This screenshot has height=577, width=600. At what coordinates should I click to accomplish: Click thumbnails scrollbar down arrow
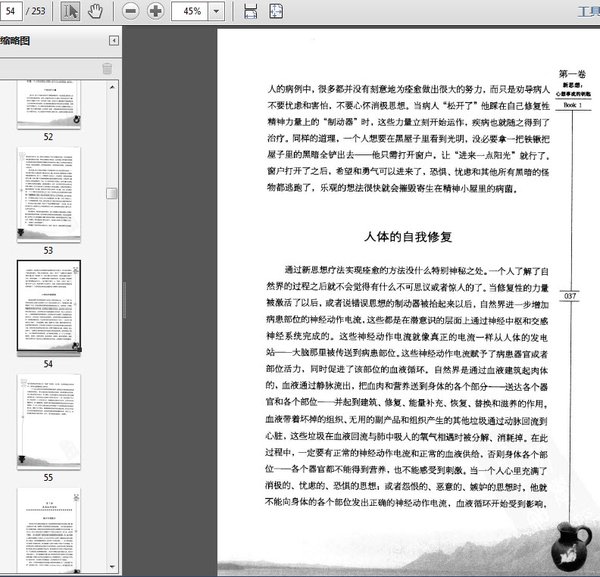[x=112, y=567]
